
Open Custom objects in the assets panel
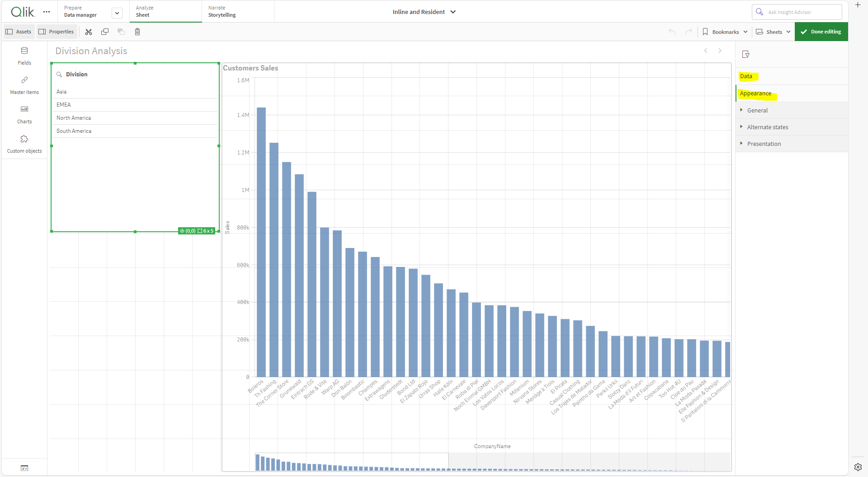click(24, 144)
